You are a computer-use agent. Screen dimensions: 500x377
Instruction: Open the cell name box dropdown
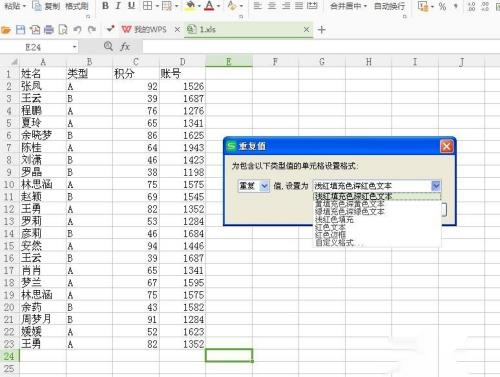pyautogui.click(x=74, y=47)
